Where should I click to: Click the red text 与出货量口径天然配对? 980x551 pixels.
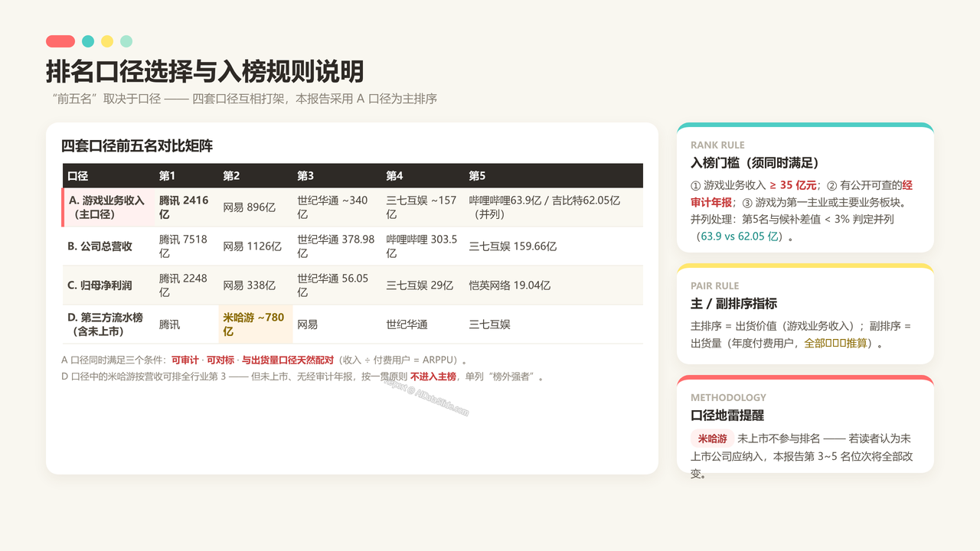tap(287, 360)
